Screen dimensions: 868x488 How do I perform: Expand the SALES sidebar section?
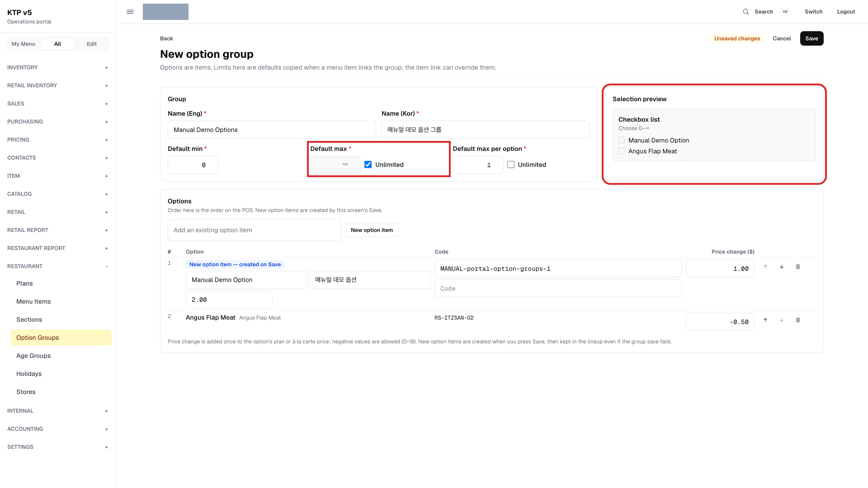[x=58, y=104]
